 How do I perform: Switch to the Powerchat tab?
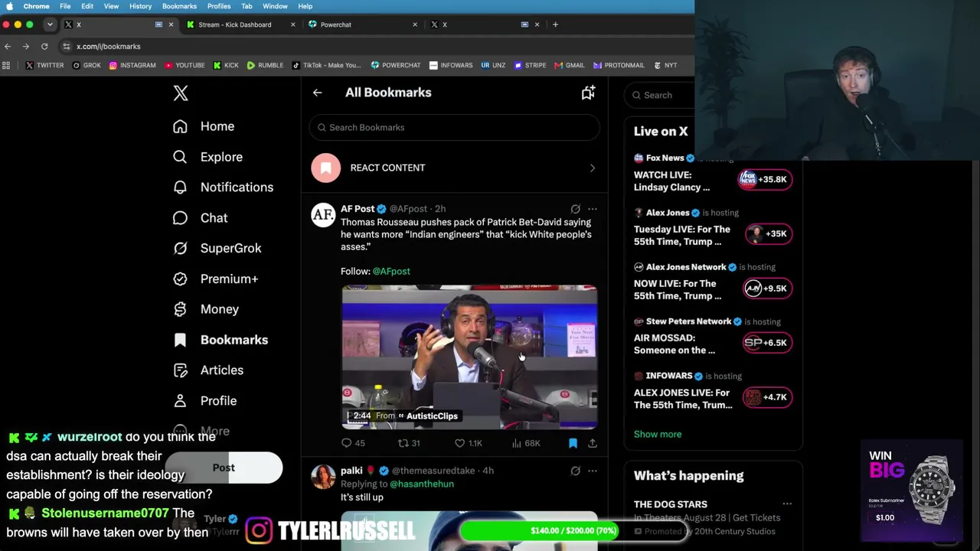click(x=335, y=24)
